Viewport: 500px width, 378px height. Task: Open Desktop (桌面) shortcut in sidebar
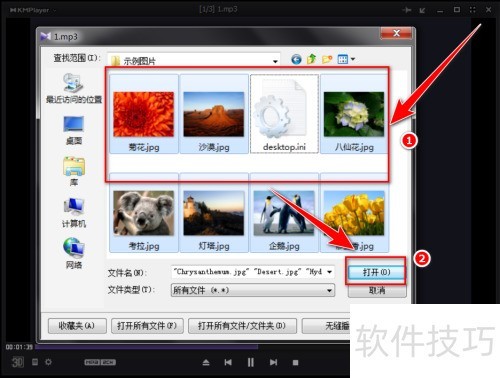(x=74, y=130)
